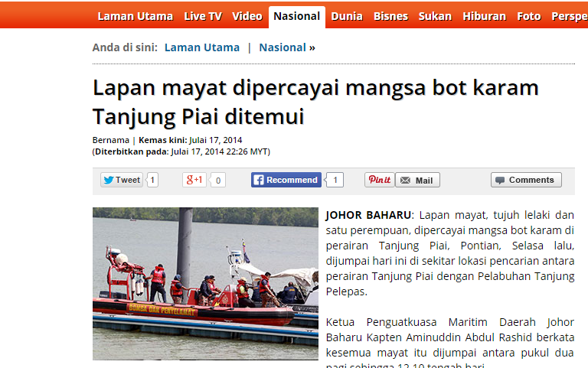The image size is (588, 368).
Task: Open the Sukan section
Action: (435, 17)
